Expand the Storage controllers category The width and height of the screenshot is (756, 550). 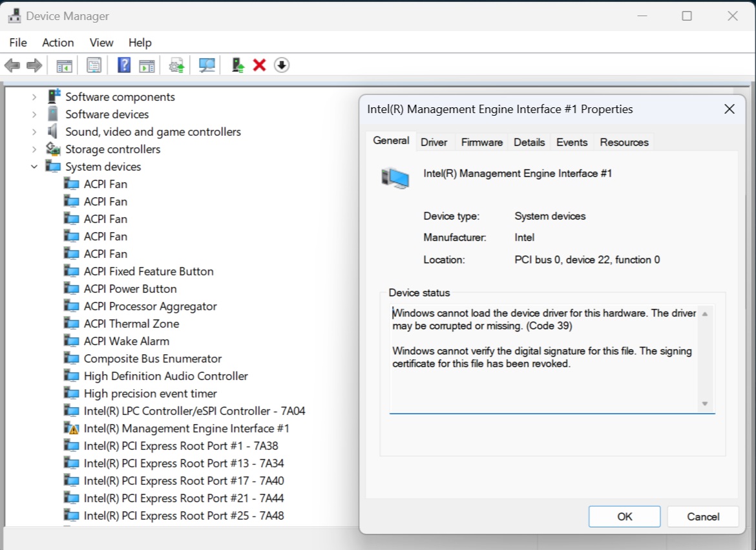pyautogui.click(x=34, y=149)
